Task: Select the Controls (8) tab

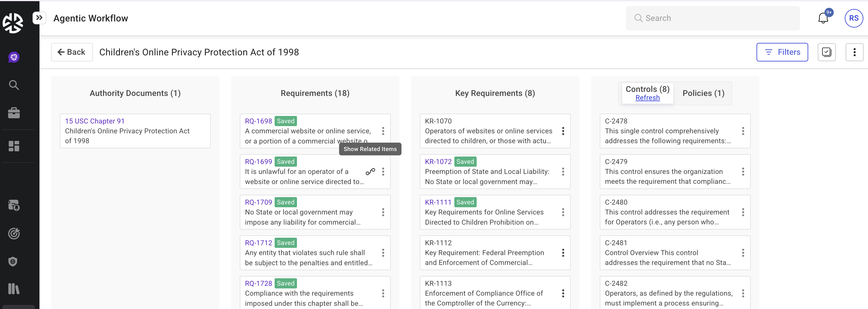Action: point(647,89)
